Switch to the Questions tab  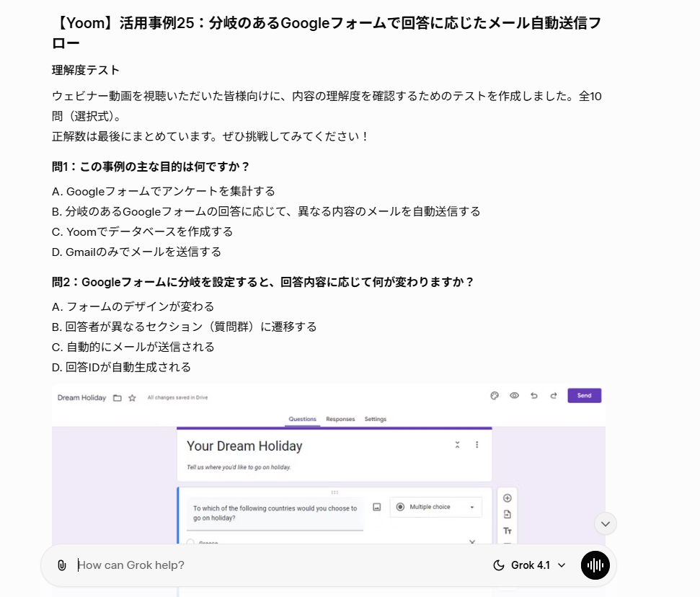[302, 420]
